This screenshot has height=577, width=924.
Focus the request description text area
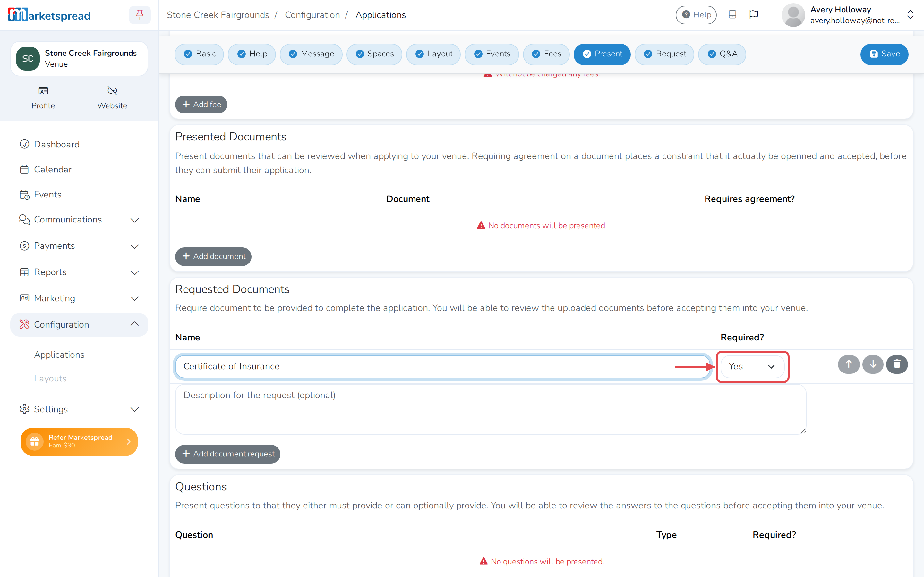coord(491,409)
